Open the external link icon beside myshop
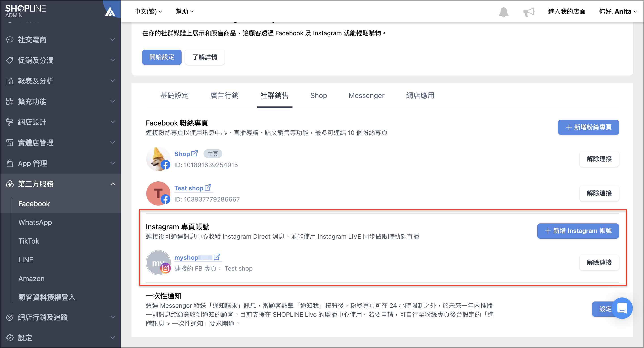This screenshot has width=644, height=348. [x=217, y=257]
